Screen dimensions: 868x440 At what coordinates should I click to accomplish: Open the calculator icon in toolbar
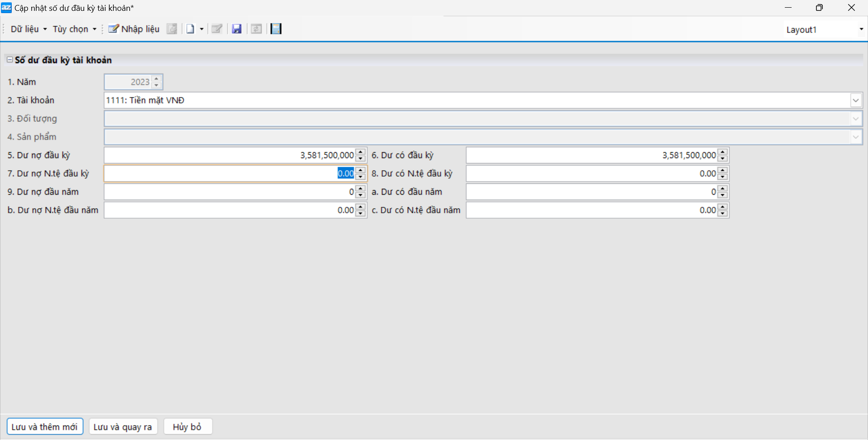[x=276, y=29]
